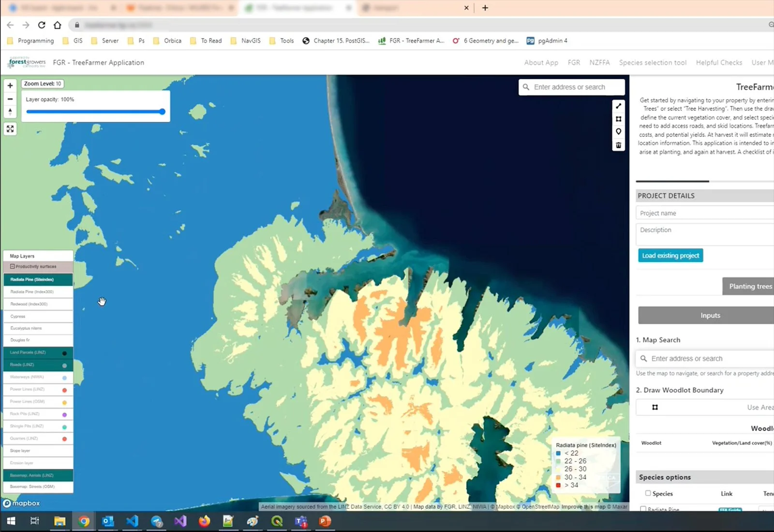Open Firefox from the taskbar
Viewport: 774px width, 532px height.
204,521
